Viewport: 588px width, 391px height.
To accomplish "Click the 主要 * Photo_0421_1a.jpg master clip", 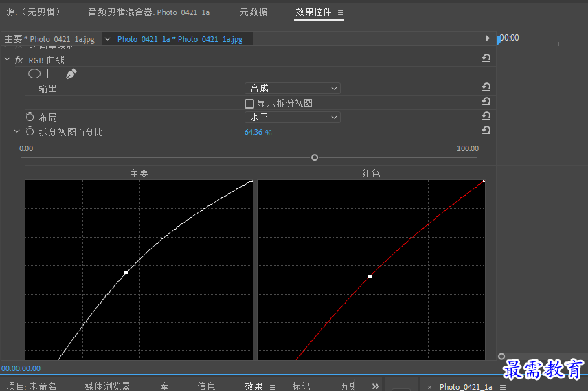I will coord(49,39).
